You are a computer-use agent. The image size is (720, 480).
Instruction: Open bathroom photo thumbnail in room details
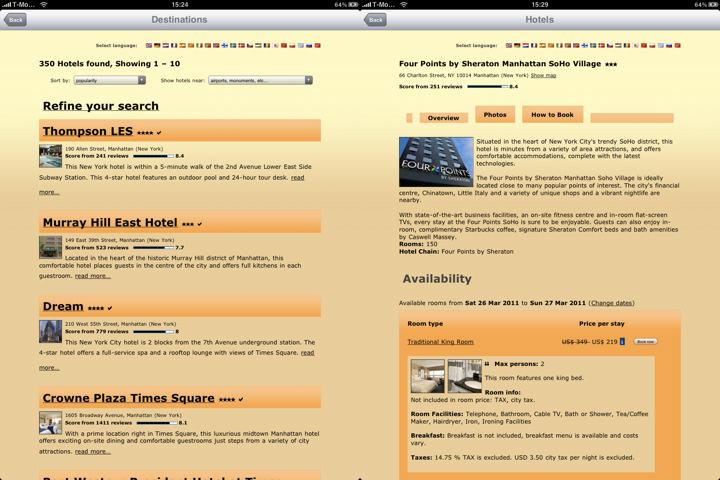point(465,376)
